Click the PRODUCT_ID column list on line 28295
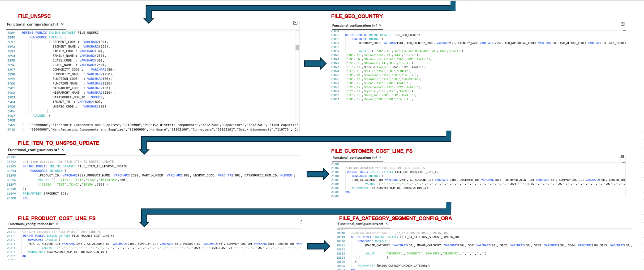The image size is (644, 270). [x=167, y=175]
